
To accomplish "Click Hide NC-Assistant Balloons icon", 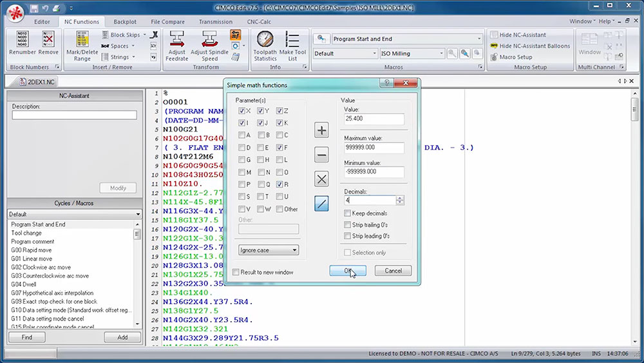I will [x=494, y=46].
